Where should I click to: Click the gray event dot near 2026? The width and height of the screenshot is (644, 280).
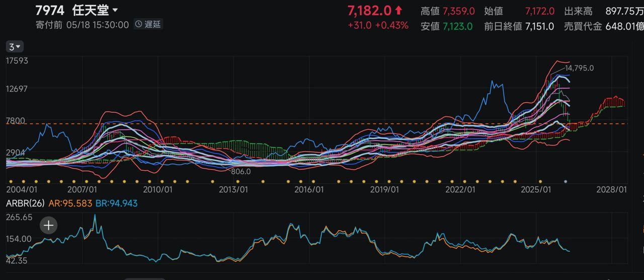pyautogui.click(x=566, y=181)
